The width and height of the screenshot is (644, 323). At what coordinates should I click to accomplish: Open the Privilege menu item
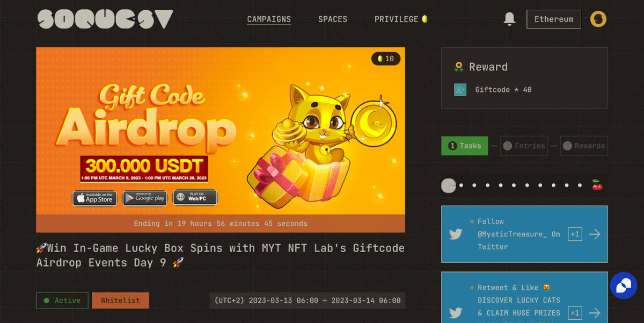pyautogui.click(x=401, y=19)
